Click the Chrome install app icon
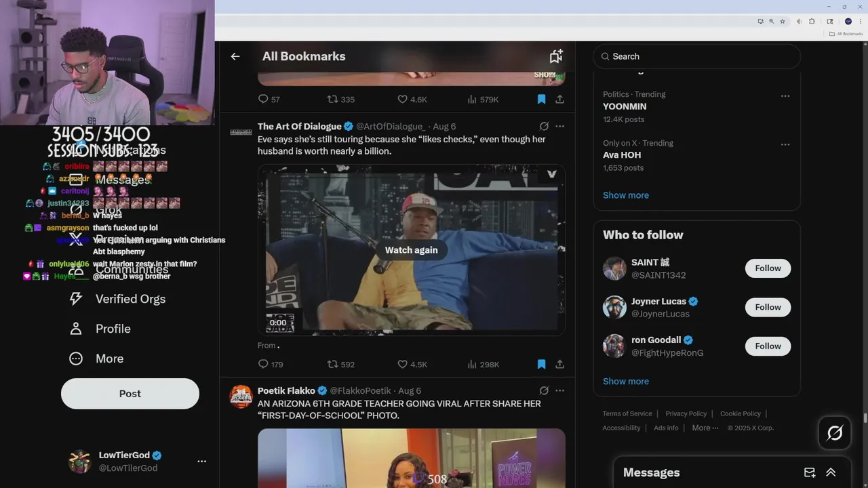The width and height of the screenshot is (868, 488). (x=760, y=22)
